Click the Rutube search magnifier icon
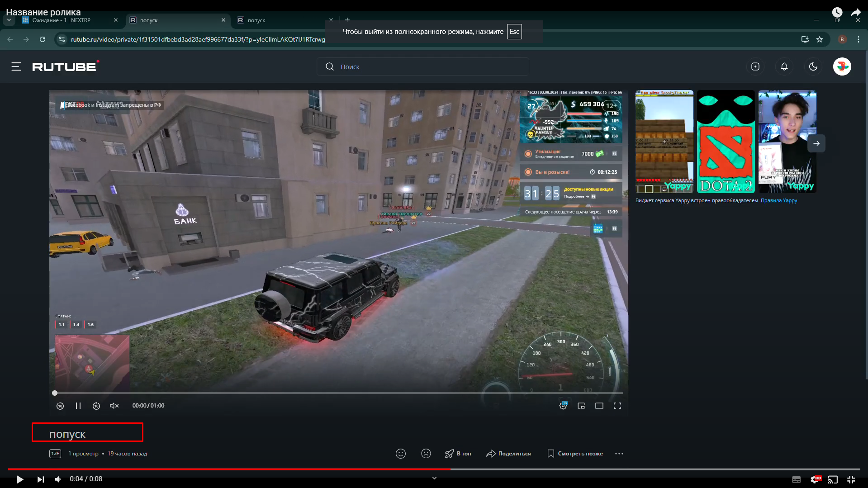 click(x=330, y=66)
